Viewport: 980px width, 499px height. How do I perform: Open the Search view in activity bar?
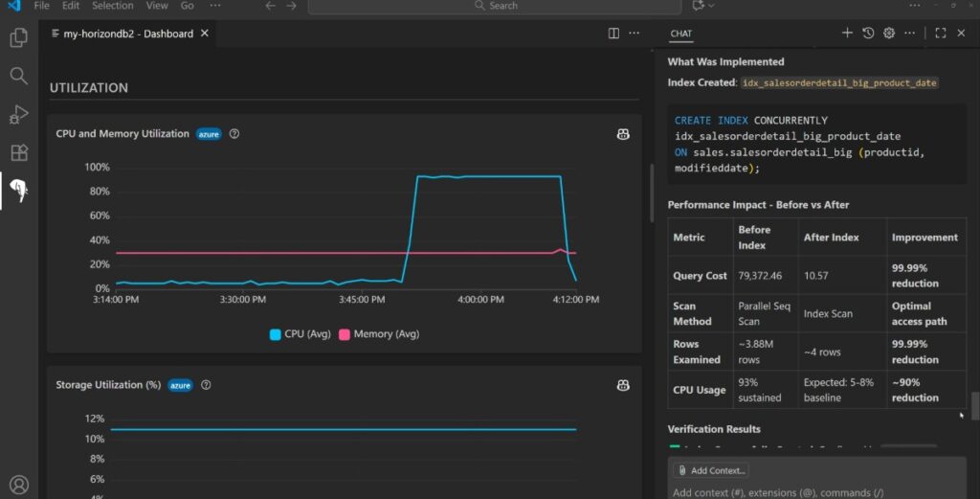pyautogui.click(x=19, y=77)
